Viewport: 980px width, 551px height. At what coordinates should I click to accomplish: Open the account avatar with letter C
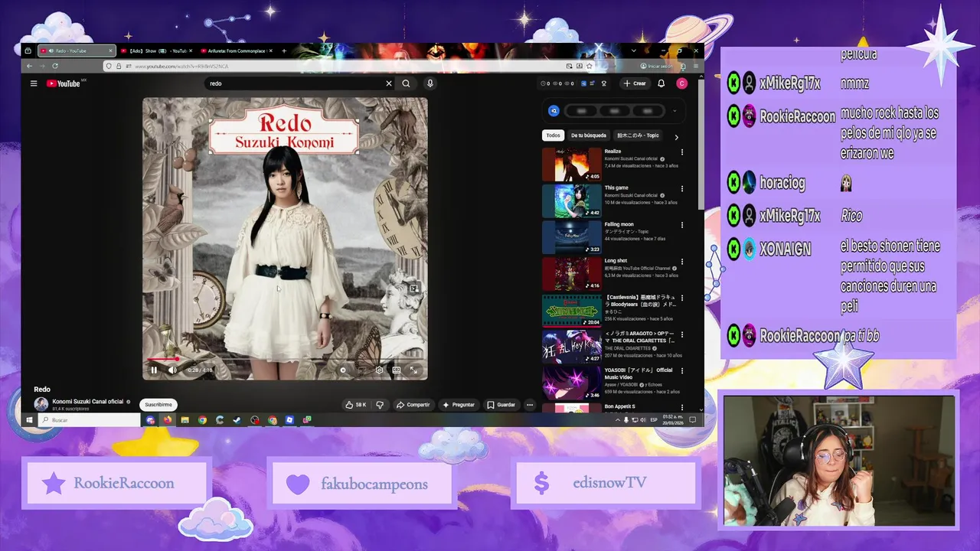tap(682, 83)
